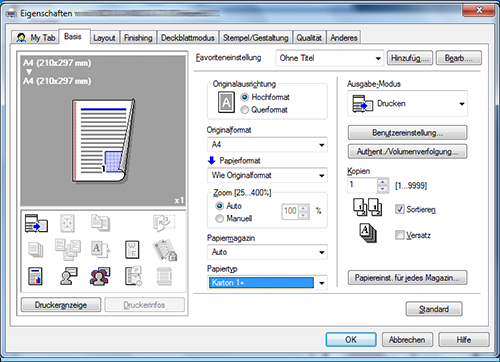
Task: Switch to the Layout tab
Action: pos(104,38)
